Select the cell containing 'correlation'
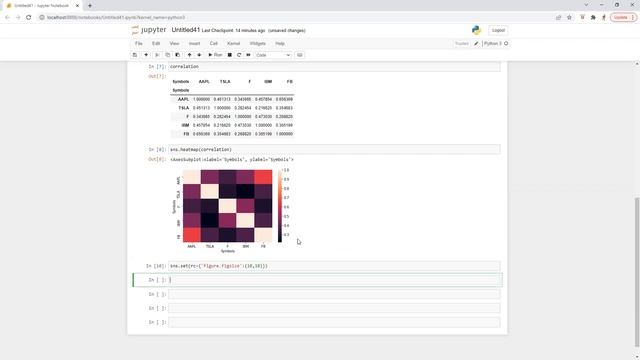The height and width of the screenshot is (360, 640). (x=334, y=67)
